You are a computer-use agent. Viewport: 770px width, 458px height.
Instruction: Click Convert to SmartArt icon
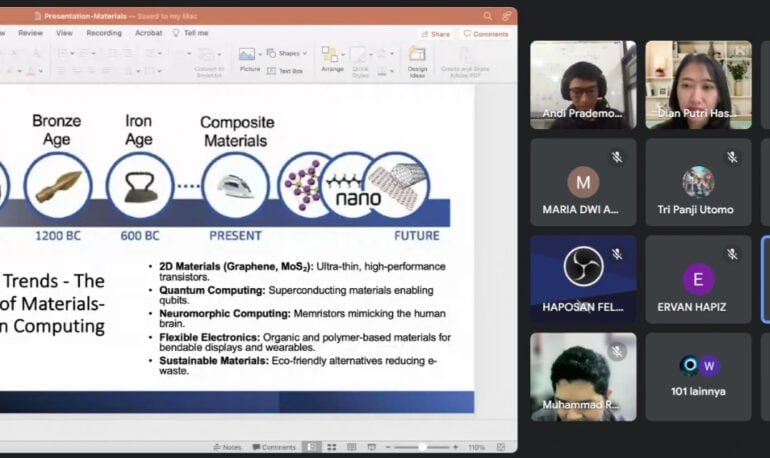click(206, 54)
